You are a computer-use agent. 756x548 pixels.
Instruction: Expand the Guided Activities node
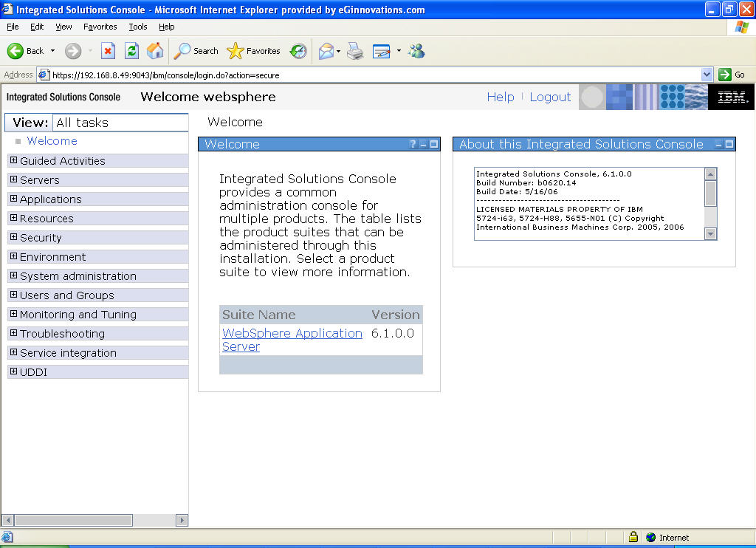point(13,160)
